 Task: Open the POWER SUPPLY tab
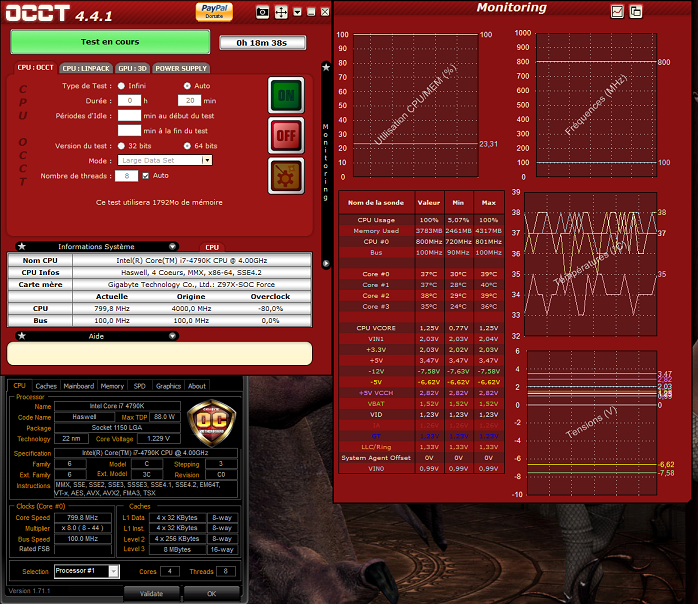(181, 69)
